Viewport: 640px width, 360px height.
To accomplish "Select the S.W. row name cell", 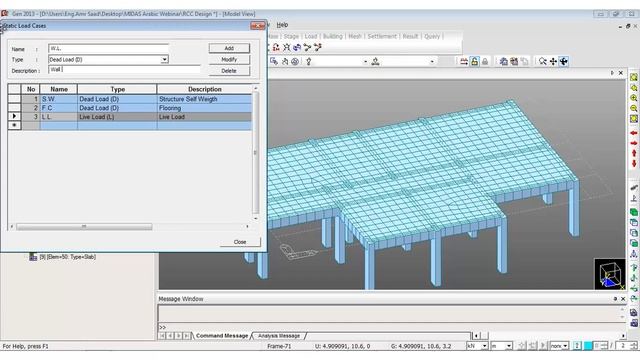I will (x=59, y=99).
